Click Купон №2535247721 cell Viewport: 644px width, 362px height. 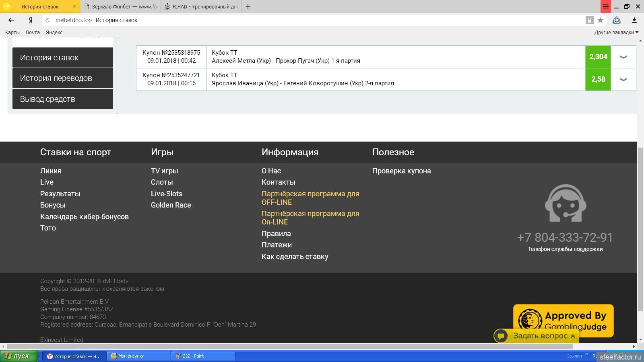(171, 79)
